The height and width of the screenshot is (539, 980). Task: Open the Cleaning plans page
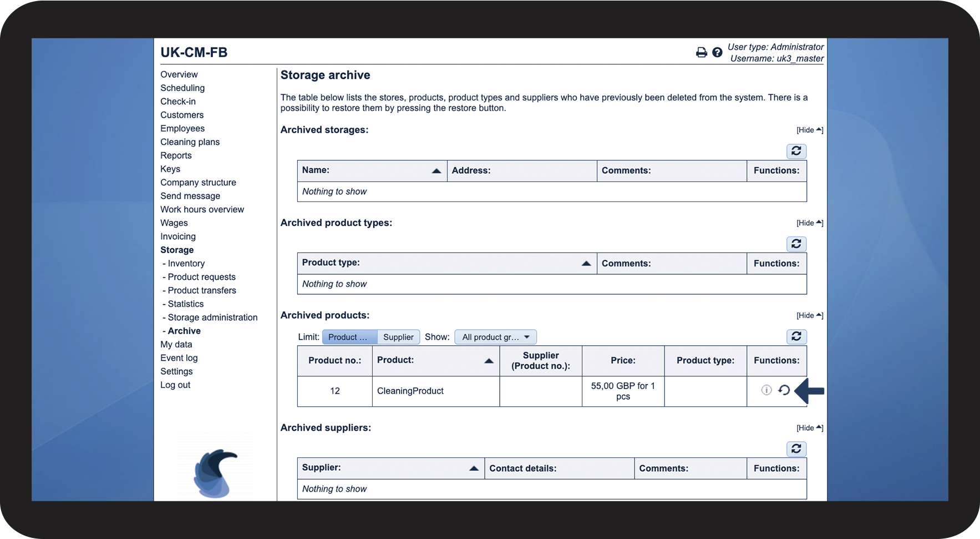tap(190, 142)
